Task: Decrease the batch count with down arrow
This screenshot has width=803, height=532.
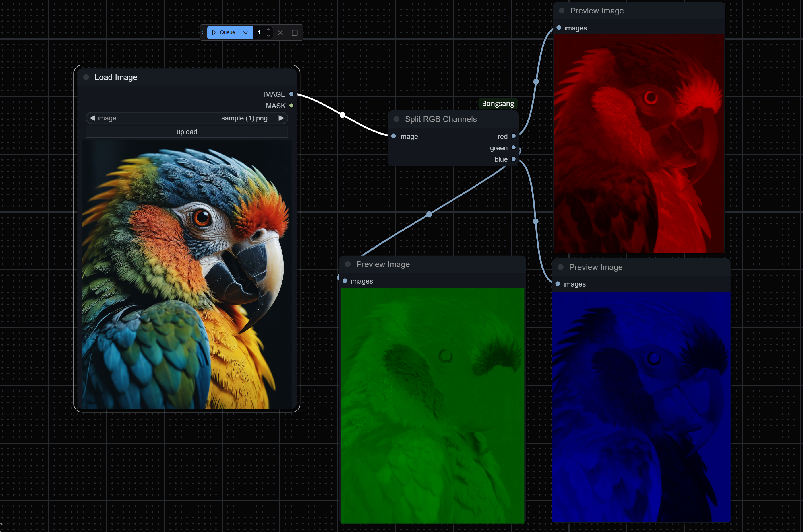Action: coord(268,36)
